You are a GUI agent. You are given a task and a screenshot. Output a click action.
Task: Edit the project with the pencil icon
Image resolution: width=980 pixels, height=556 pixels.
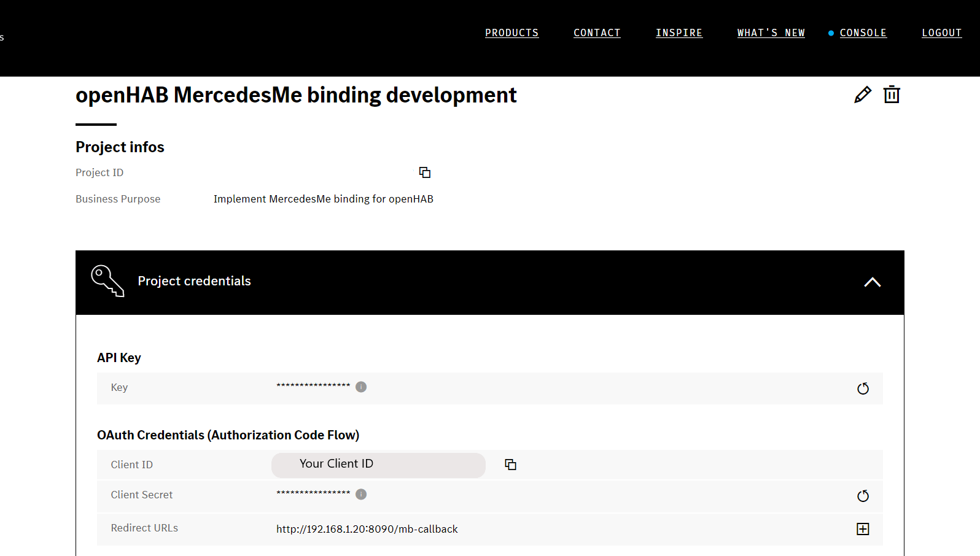coord(862,95)
